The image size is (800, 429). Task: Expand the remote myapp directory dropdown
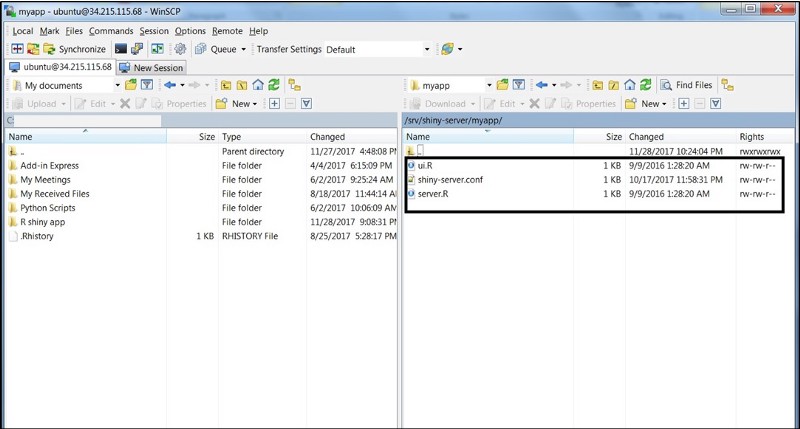click(x=489, y=85)
